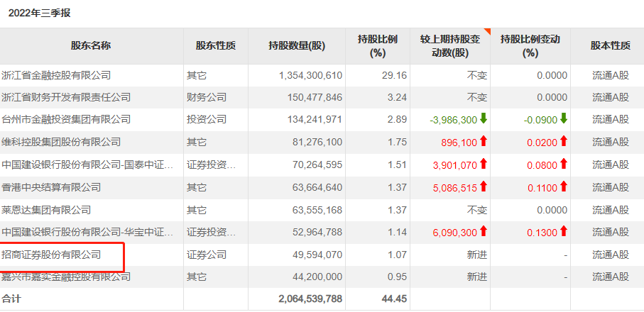Click the orange corner marker on 较上期持股变动数 header
The height and width of the screenshot is (312, 644).
point(488,31)
